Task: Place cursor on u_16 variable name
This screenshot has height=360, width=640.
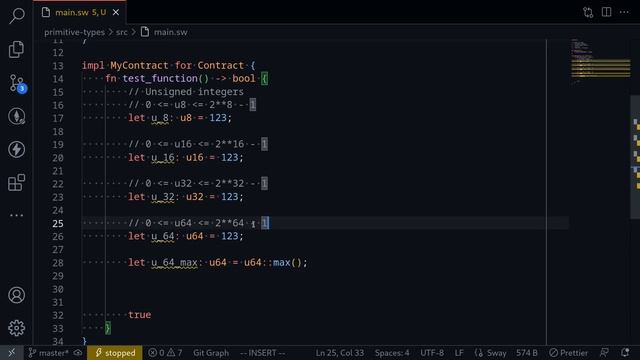Action: 163,158
